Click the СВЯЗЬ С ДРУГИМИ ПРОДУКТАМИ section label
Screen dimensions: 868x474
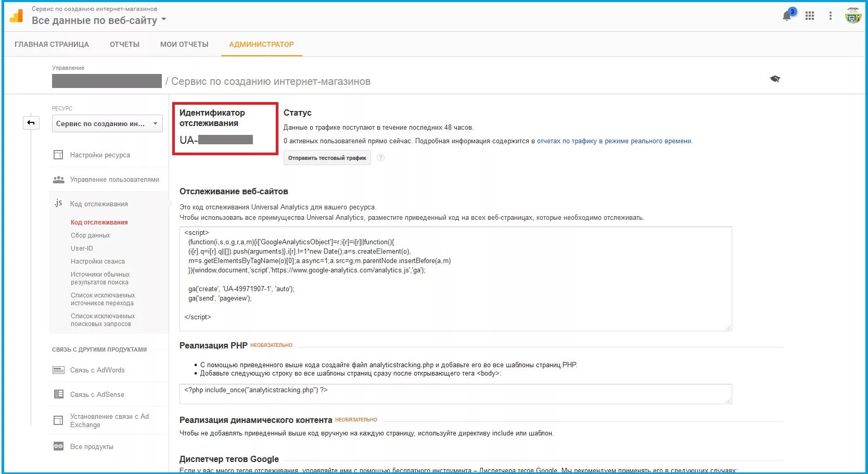(x=99, y=350)
